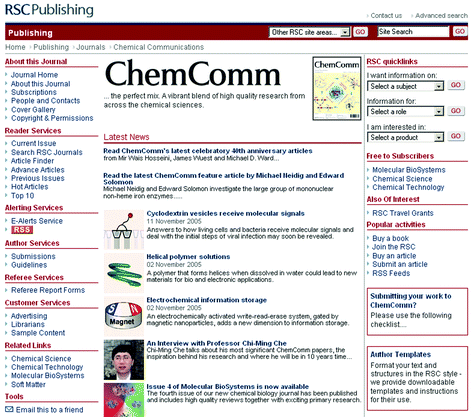Open the Guidelines link
The width and height of the screenshot is (472, 417).
29,265
